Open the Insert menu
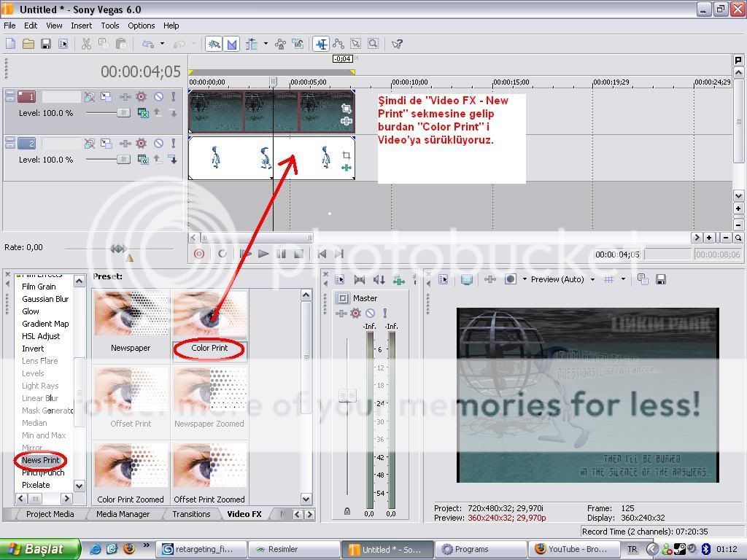Image resolution: width=747 pixels, height=560 pixels. (82, 26)
